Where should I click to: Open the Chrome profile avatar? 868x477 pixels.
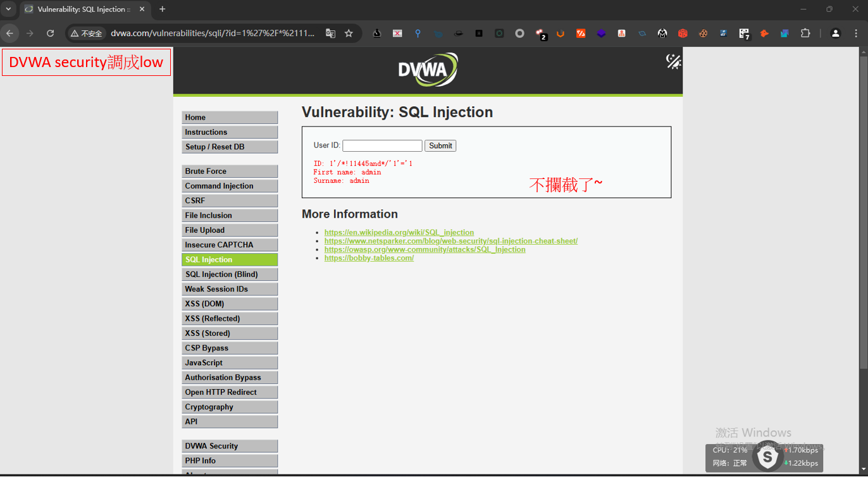[835, 34]
